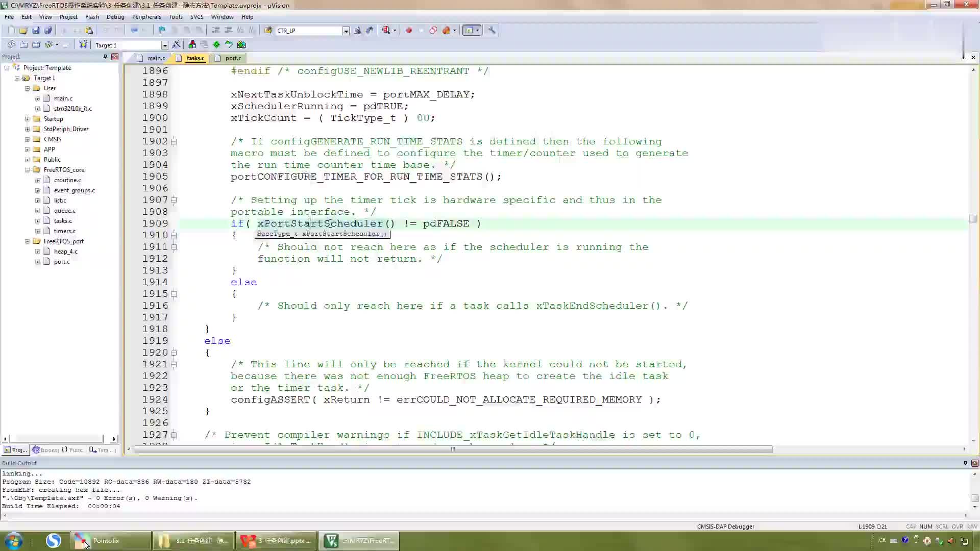980x551 pixels.
Task: Click the Start/Stop Debug Session icon
Action: (x=386, y=30)
